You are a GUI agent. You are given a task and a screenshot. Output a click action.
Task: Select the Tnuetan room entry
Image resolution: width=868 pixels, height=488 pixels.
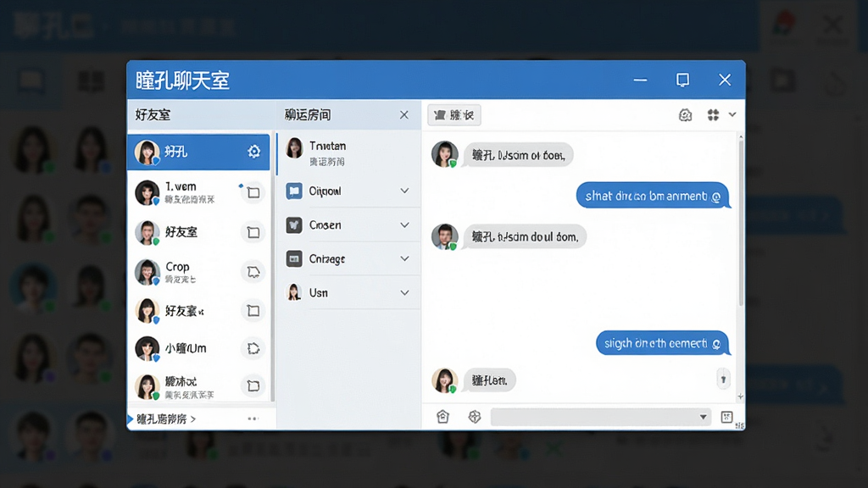pos(348,152)
